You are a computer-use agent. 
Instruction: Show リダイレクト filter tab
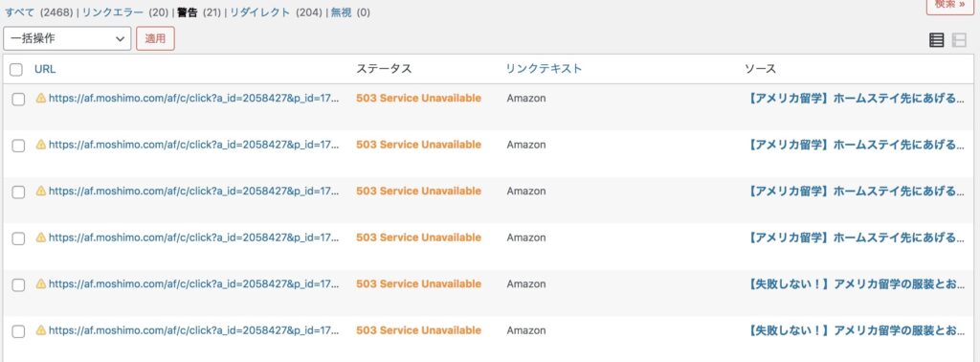point(260,11)
